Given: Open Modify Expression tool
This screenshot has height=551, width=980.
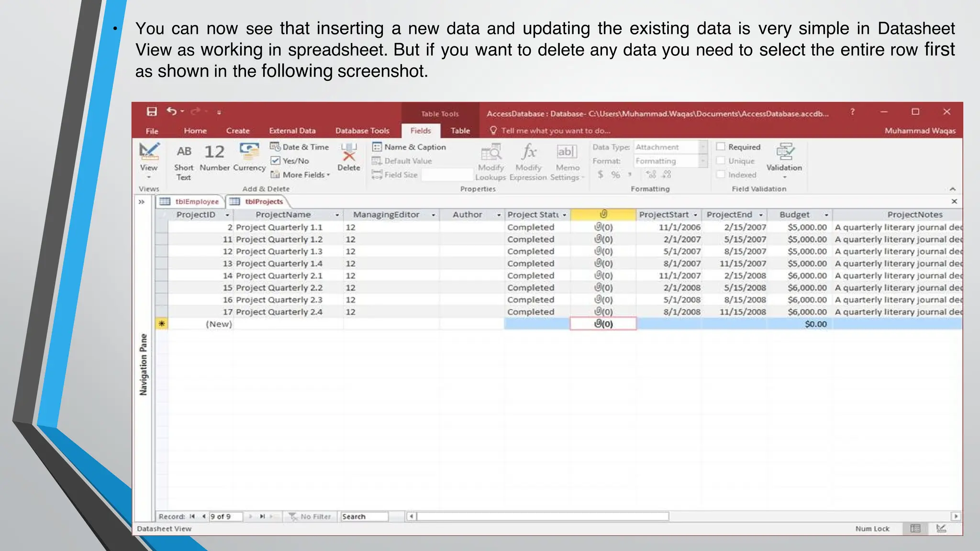Looking at the screenshot, I should pyautogui.click(x=528, y=162).
